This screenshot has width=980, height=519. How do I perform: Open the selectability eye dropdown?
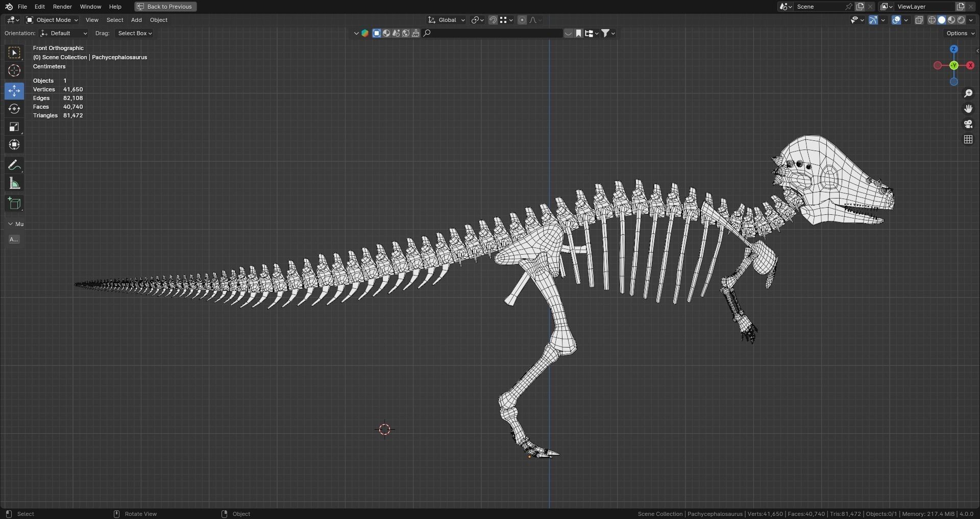[857, 20]
